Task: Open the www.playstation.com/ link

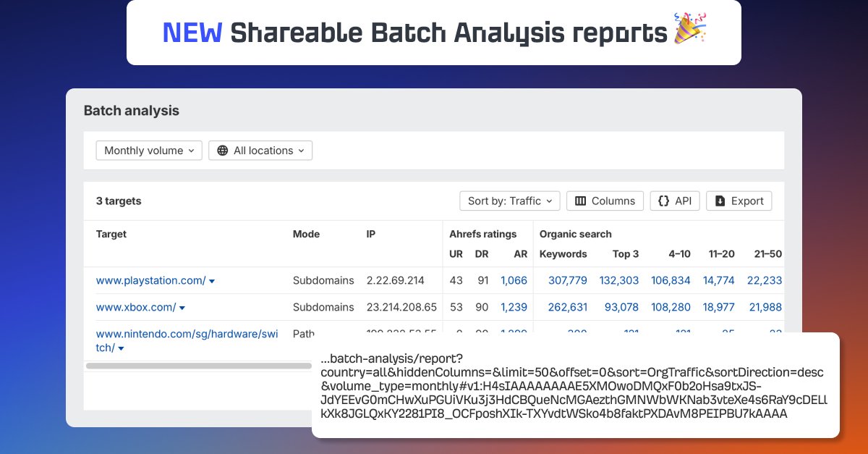Action: [150, 280]
